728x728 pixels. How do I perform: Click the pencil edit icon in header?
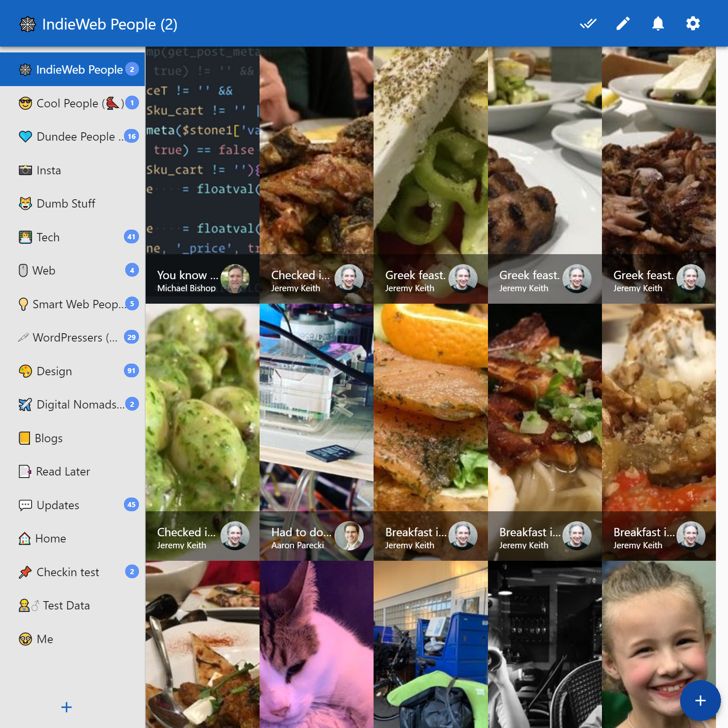point(623,24)
